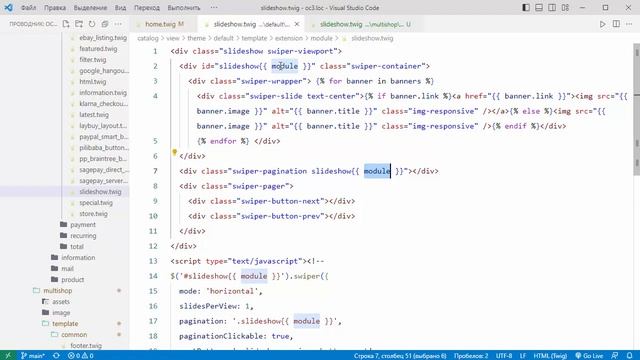This screenshot has height=360, width=640.
Task: Select language mode HTML (Twig)
Action: click(550, 356)
